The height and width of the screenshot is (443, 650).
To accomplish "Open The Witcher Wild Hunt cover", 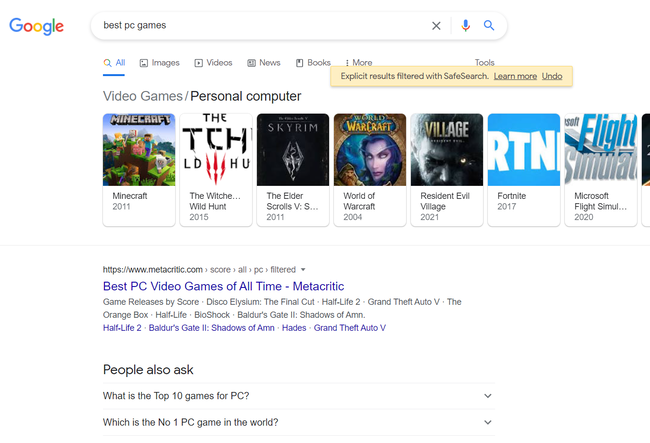I will (x=216, y=150).
